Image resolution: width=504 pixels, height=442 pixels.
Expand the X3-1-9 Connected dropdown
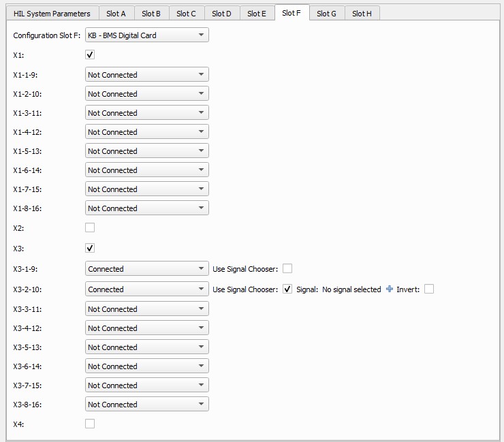[x=147, y=268]
